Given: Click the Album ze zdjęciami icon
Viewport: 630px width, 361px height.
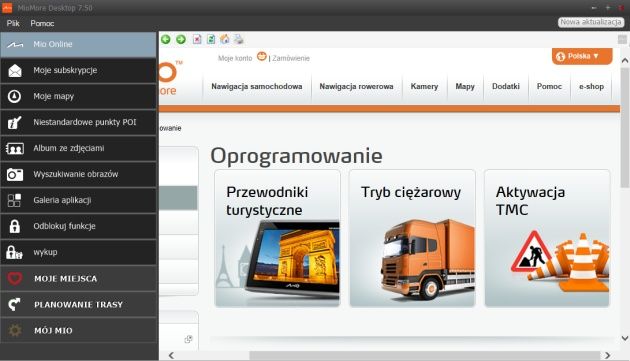Looking at the screenshot, I should coord(15,148).
